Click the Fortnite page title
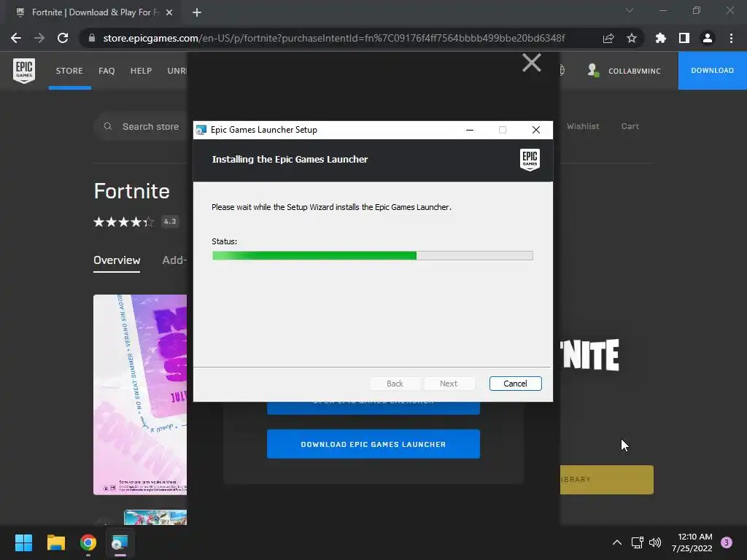This screenshot has height=560, width=747. click(x=131, y=191)
